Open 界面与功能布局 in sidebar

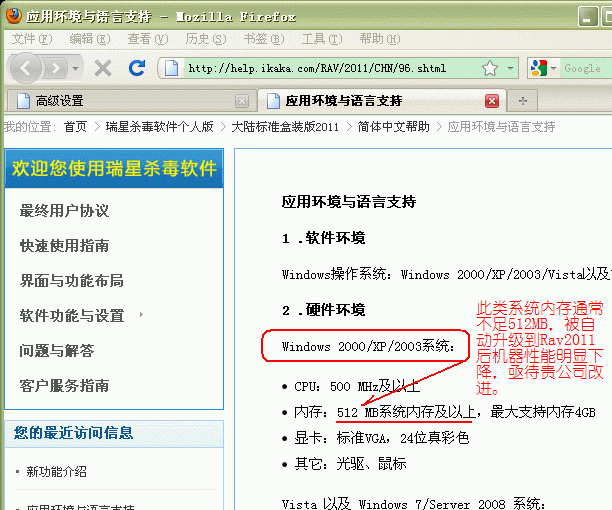coord(72,281)
